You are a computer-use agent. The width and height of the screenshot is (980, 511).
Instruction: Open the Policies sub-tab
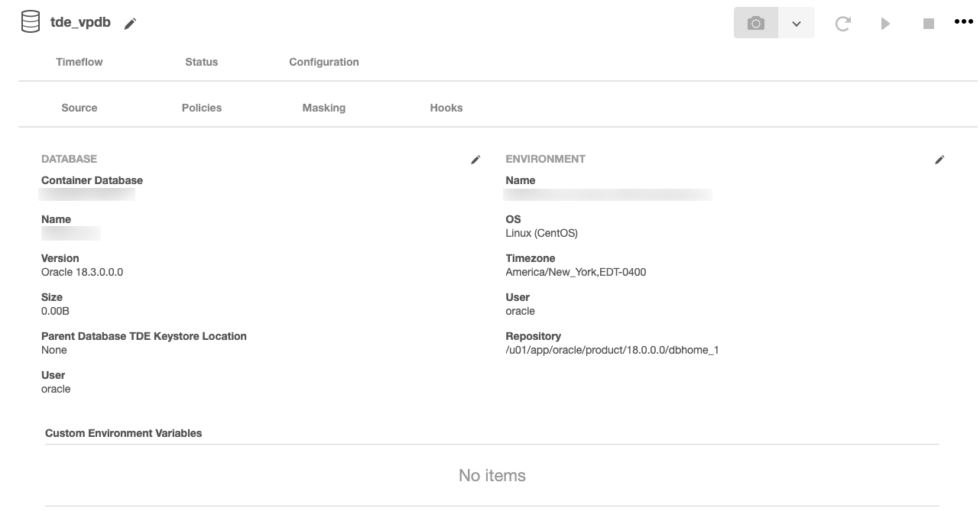[202, 108]
